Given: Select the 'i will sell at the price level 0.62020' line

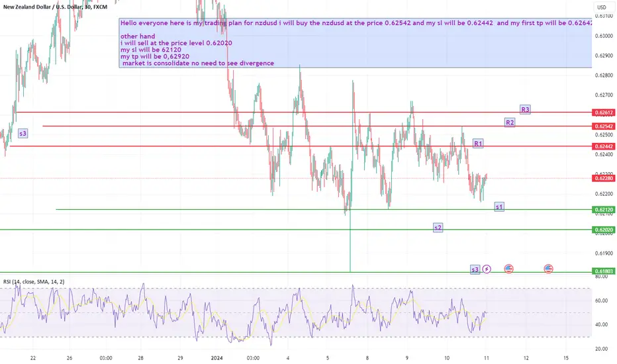Looking at the screenshot, I should [x=176, y=43].
